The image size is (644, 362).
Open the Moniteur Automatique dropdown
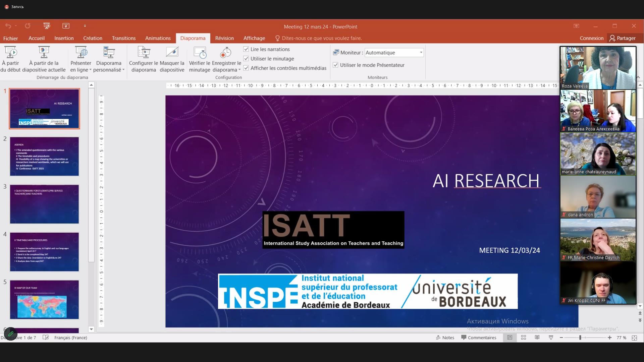pos(421,53)
